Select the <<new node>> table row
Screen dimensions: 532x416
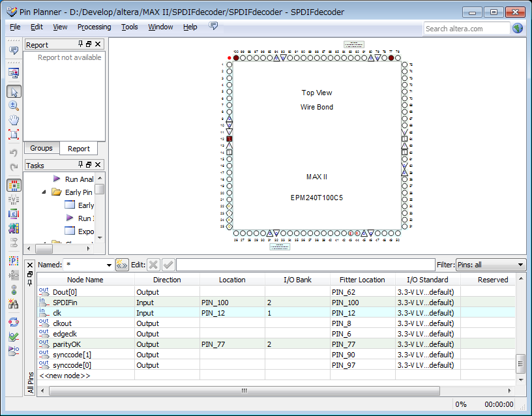point(276,376)
